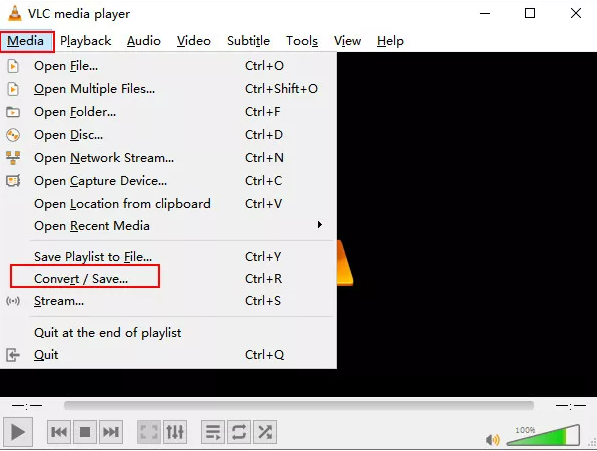Image resolution: width=597 pixels, height=451 pixels.
Task: Open extended settings equalizer icon
Action: [x=175, y=432]
